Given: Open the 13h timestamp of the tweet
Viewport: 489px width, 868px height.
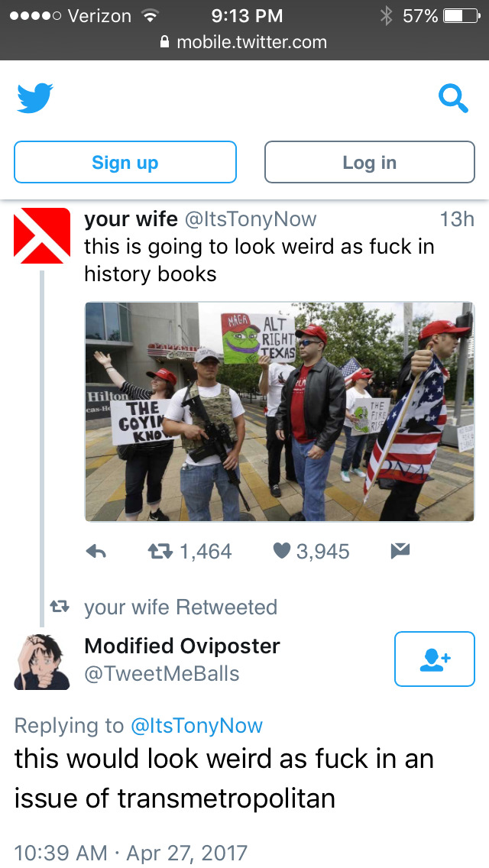Looking at the screenshot, I should pos(457,219).
